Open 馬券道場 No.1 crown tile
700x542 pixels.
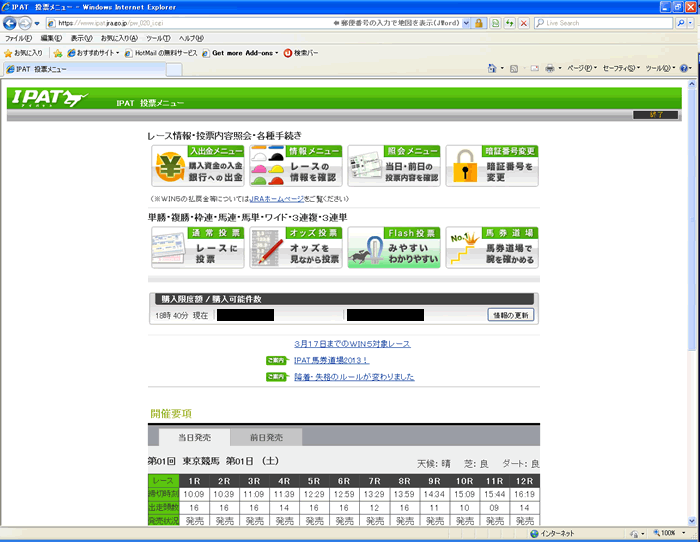(492, 247)
